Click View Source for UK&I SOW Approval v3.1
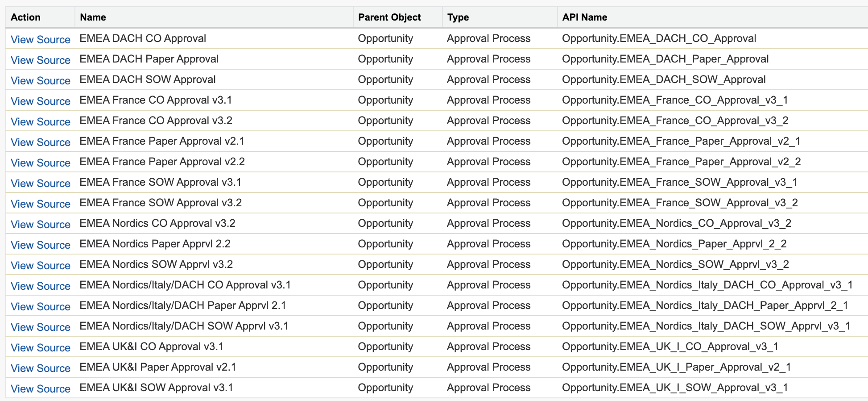This screenshot has width=868, height=401. pyautogui.click(x=41, y=389)
